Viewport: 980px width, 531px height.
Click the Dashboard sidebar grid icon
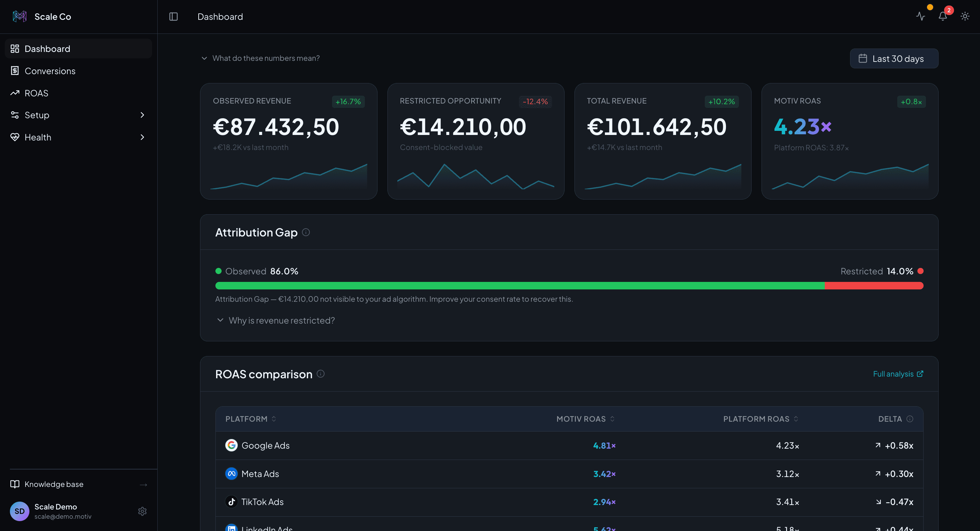pyautogui.click(x=15, y=49)
